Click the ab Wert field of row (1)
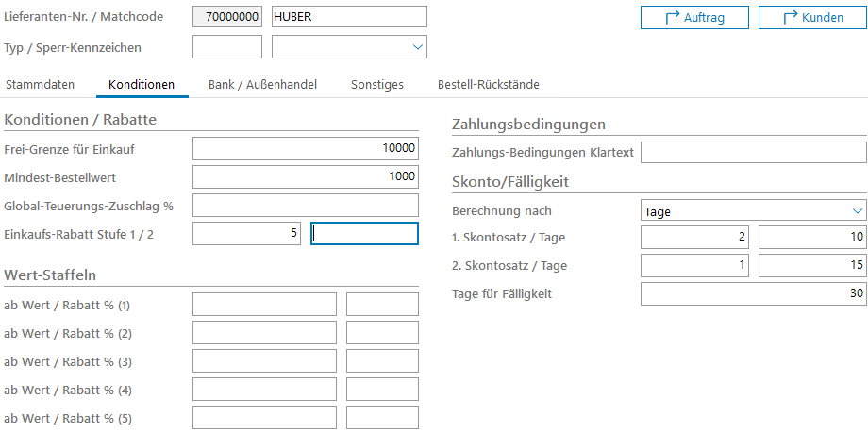The height and width of the screenshot is (433, 868). [264, 305]
